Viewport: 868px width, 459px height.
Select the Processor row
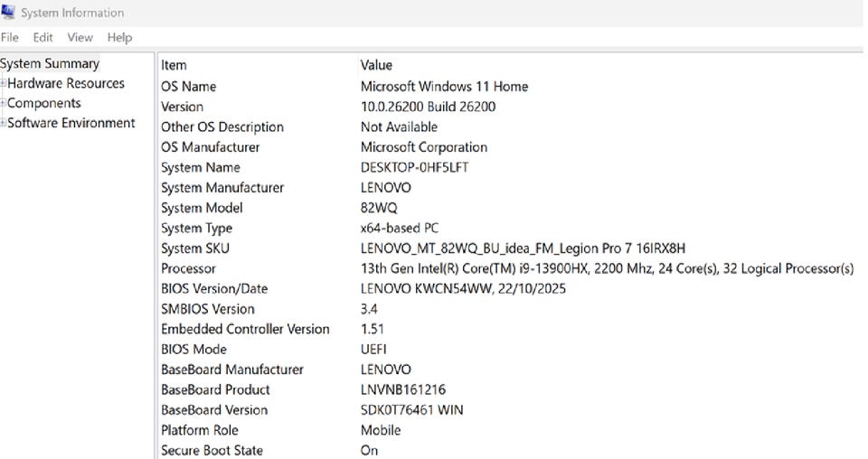point(188,268)
